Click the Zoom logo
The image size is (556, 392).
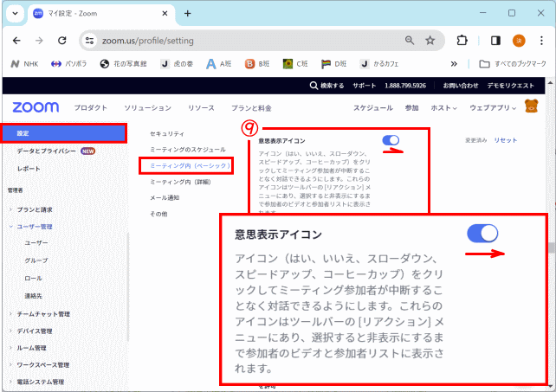[36, 107]
